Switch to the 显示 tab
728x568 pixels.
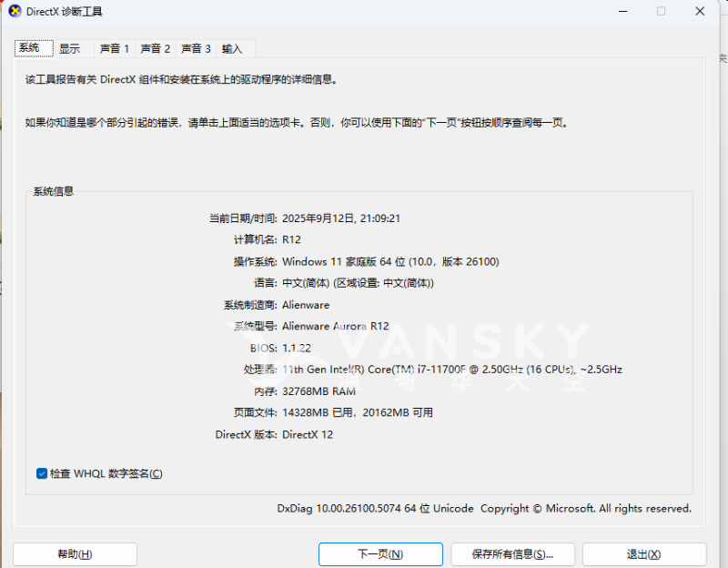(71, 48)
